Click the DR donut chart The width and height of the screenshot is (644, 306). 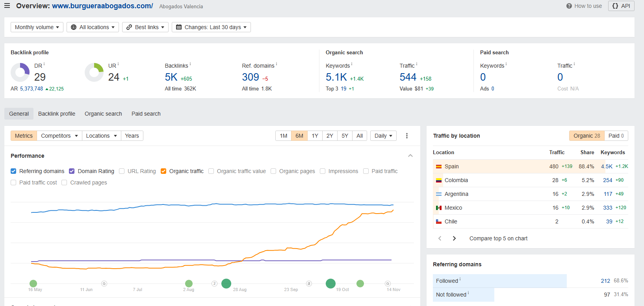20,72
